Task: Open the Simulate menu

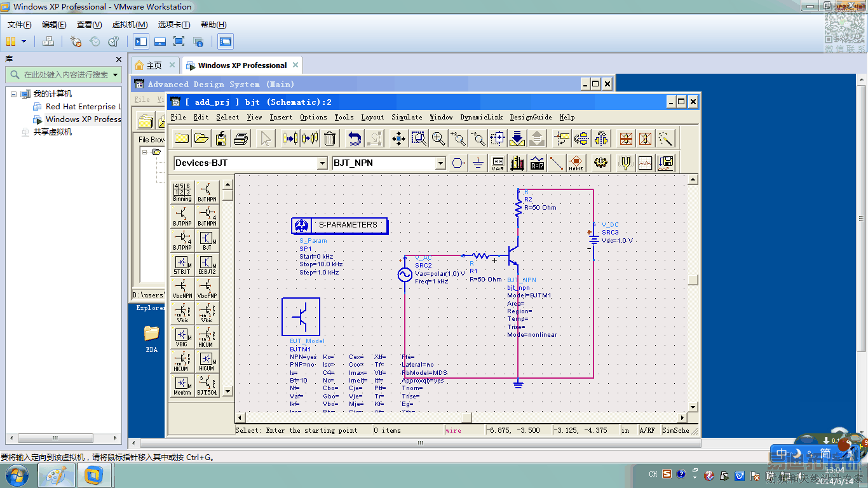Action: pos(407,117)
